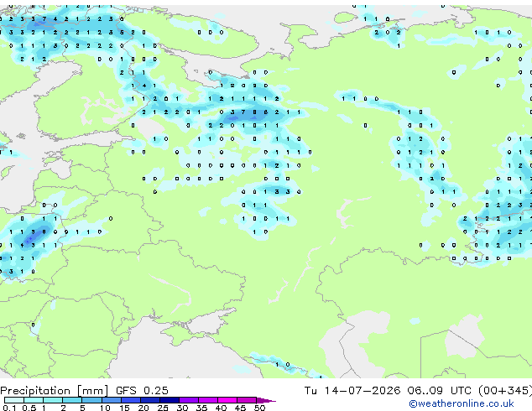Click the '06..09 UTC' time range

(x=441, y=391)
